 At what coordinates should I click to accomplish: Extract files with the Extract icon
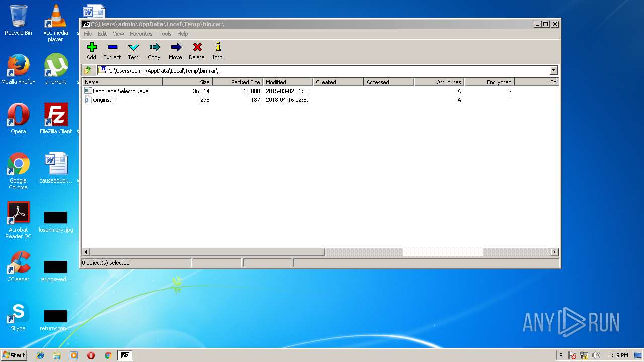112,47
